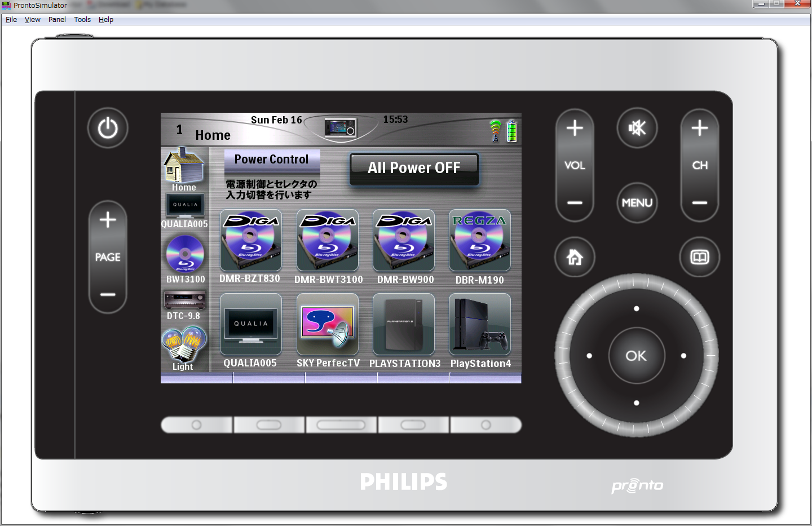Select DTC-9.8 receiver in sidebar
Viewport: 812px width, 526px height.
click(184, 300)
